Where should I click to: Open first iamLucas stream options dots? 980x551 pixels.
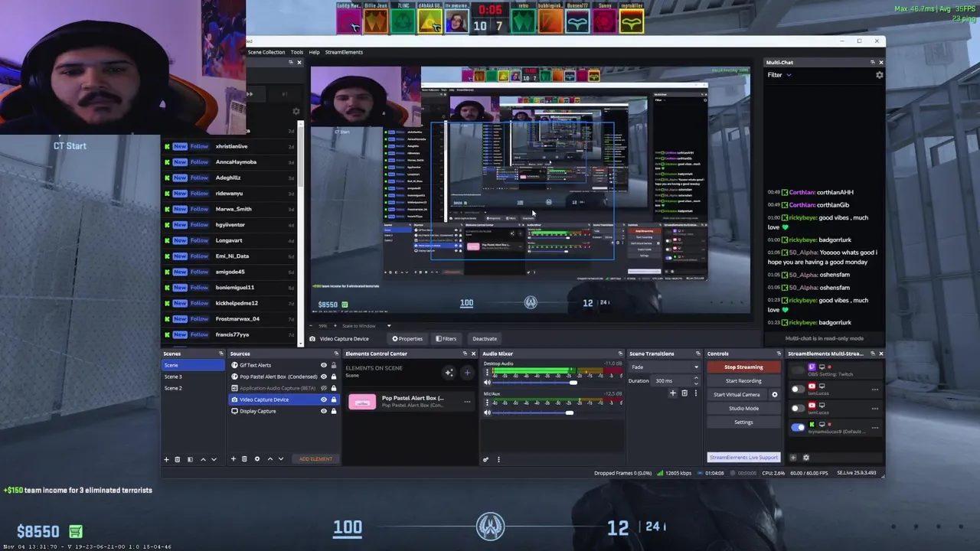pos(875,389)
